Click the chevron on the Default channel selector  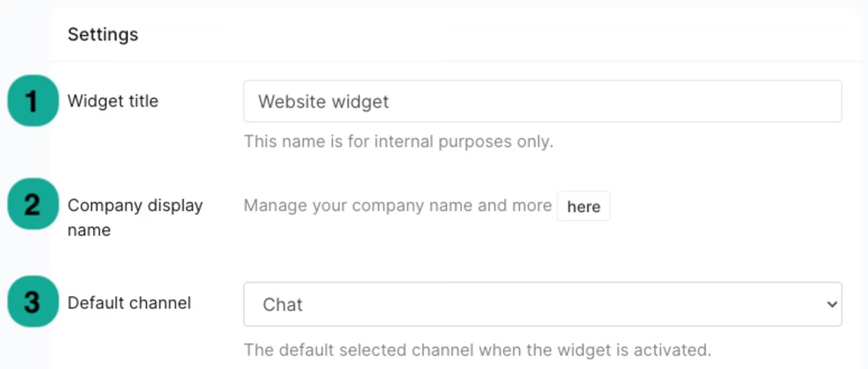(x=832, y=304)
